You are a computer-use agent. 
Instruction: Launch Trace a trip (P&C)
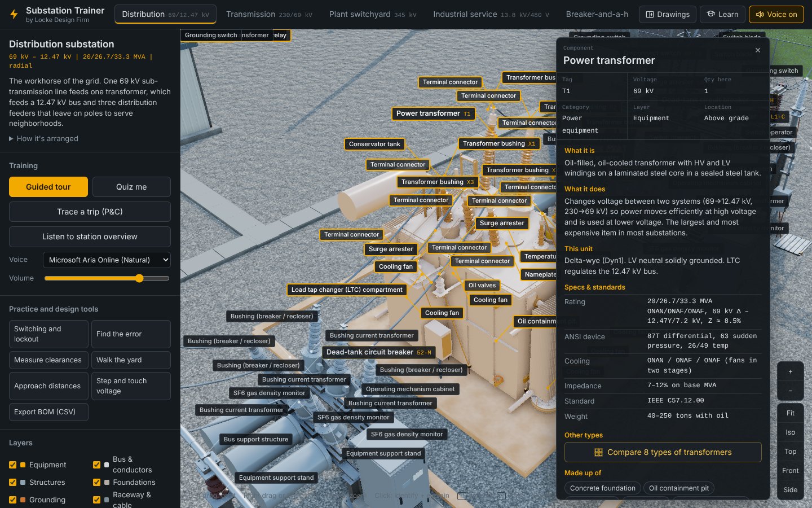(x=90, y=212)
